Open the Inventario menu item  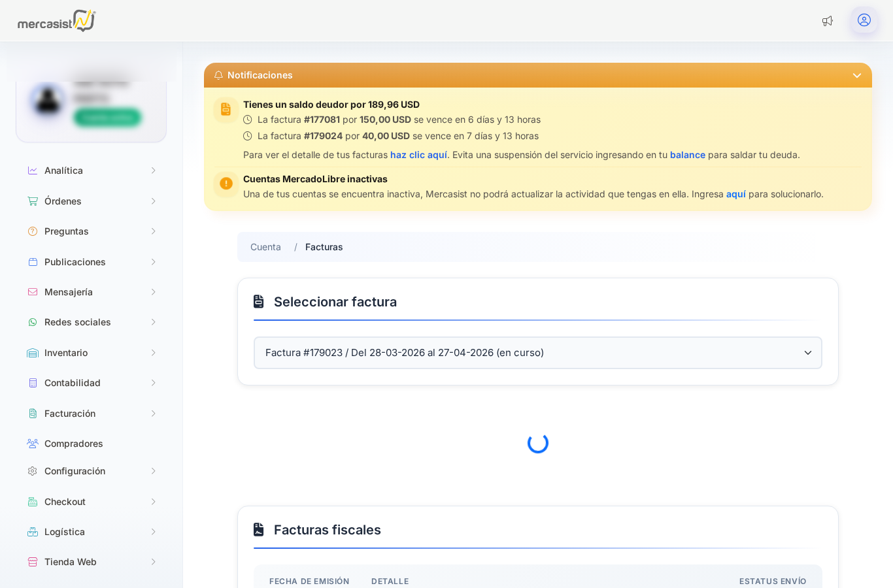click(x=92, y=353)
